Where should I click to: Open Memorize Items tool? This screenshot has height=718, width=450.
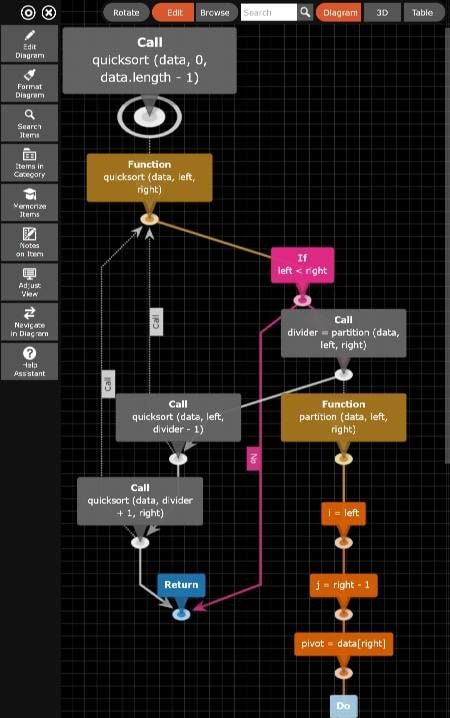pyautogui.click(x=30, y=203)
